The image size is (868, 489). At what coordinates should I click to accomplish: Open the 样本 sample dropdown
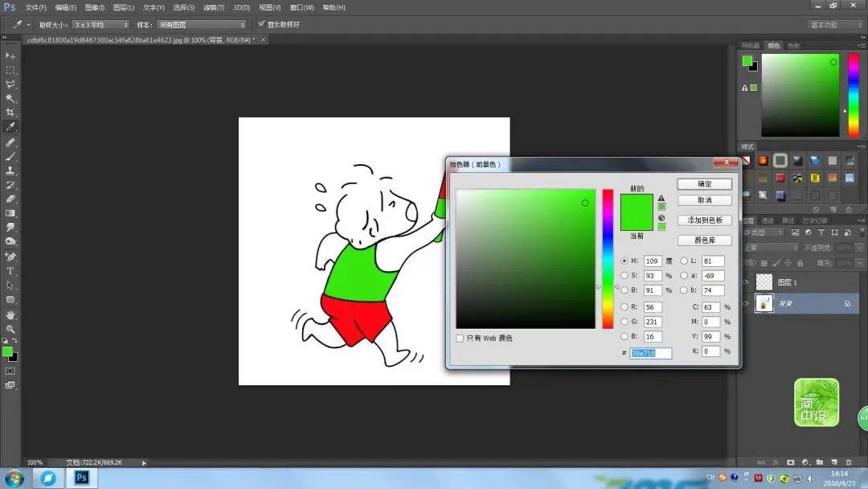pyautogui.click(x=202, y=25)
